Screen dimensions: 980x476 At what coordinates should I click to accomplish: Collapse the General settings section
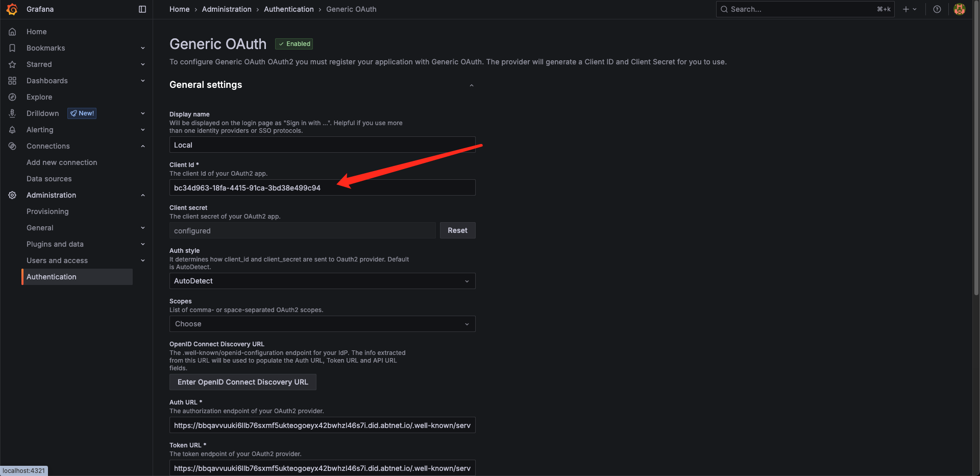click(x=472, y=85)
